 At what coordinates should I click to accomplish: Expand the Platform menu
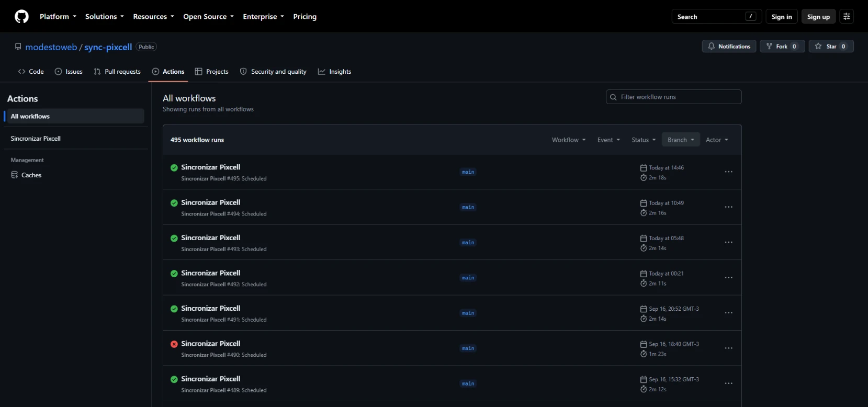58,17
